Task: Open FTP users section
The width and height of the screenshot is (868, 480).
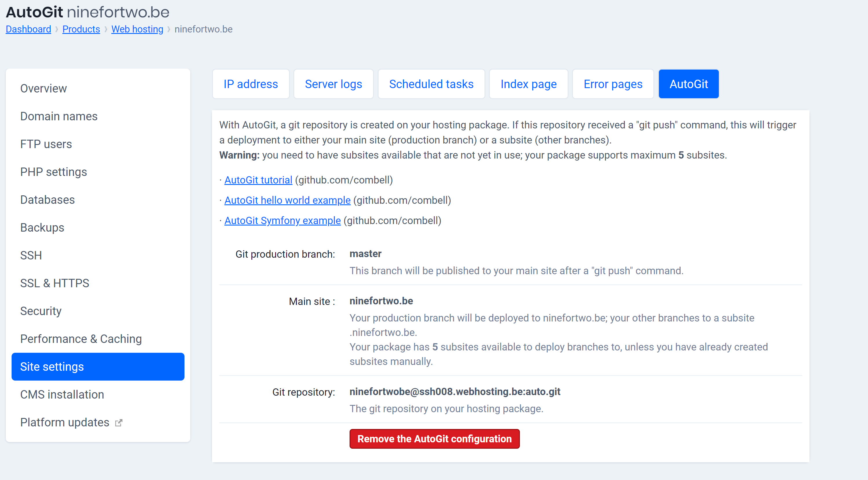Action: (98, 144)
